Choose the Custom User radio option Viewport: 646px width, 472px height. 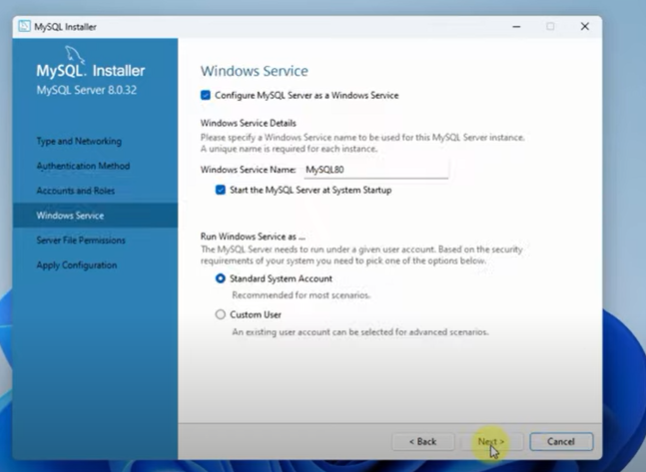click(x=220, y=315)
